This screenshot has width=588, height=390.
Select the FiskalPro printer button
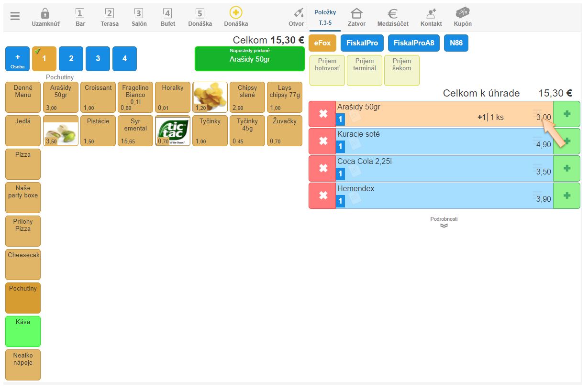pyautogui.click(x=362, y=43)
